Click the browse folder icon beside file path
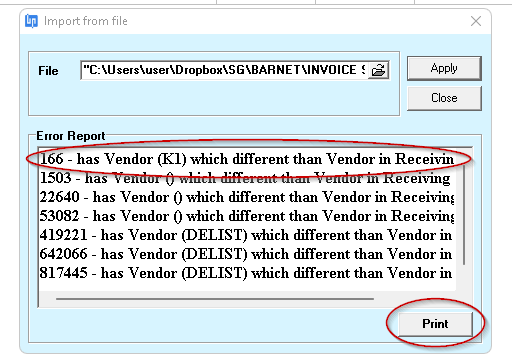 click(378, 70)
